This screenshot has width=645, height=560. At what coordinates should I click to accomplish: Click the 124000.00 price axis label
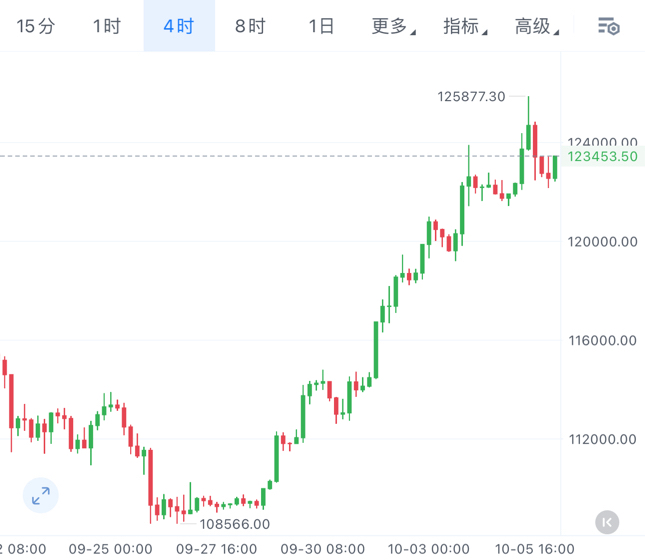tap(601, 142)
